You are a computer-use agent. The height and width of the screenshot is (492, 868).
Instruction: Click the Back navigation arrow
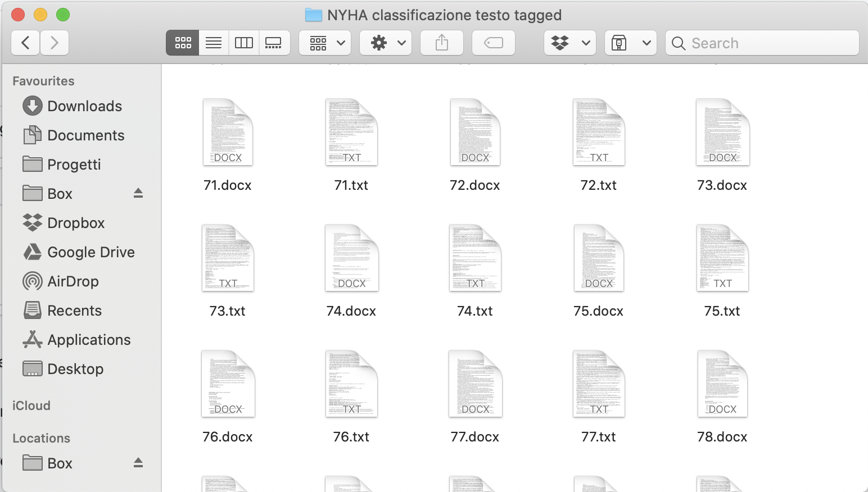pyautogui.click(x=25, y=42)
